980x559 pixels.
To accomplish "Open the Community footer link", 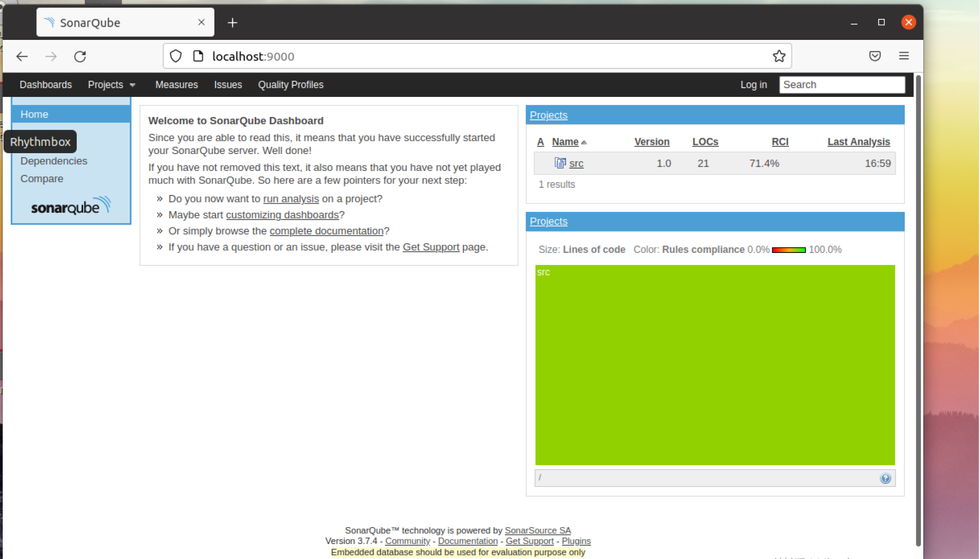I will coord(407,541).
